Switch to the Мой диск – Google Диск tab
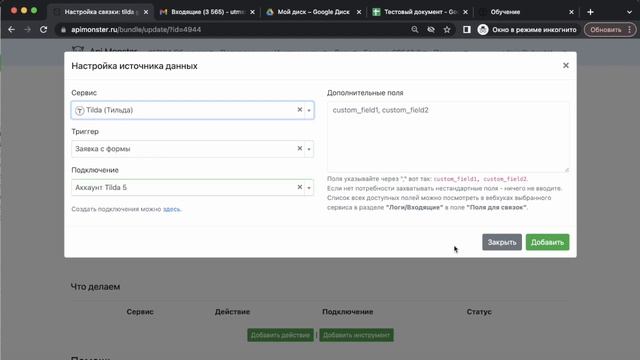 click(313, 12)
